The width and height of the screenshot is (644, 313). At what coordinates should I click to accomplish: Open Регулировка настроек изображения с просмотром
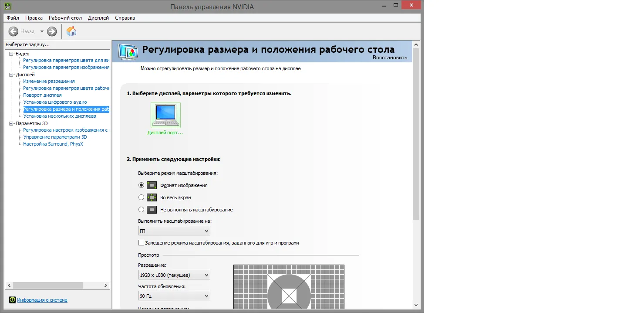(66, 130)
